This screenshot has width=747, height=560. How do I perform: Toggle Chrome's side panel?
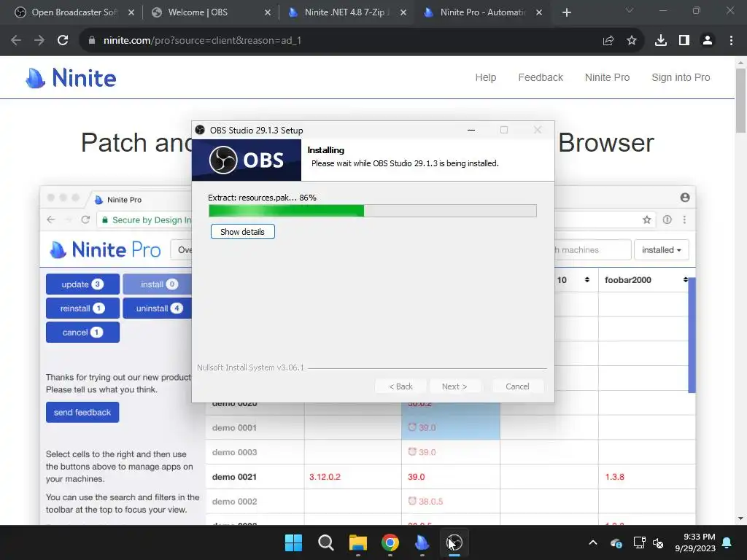684,41
